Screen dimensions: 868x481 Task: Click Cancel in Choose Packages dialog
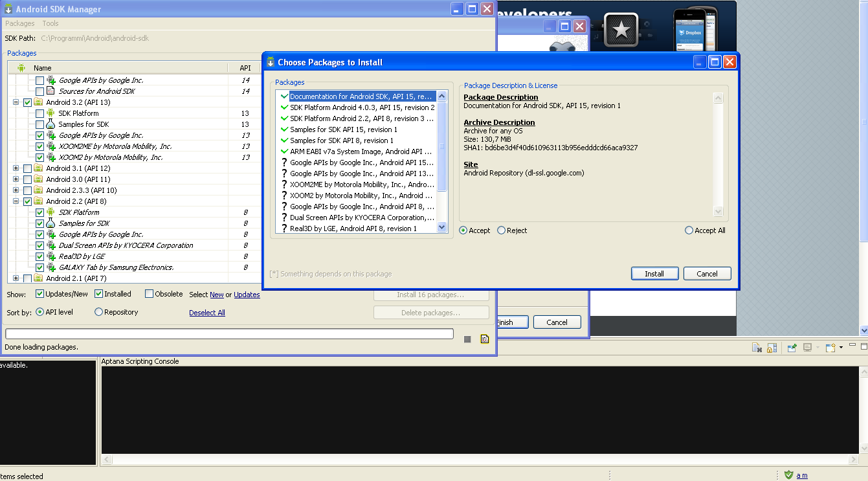(x=707, y=274)
